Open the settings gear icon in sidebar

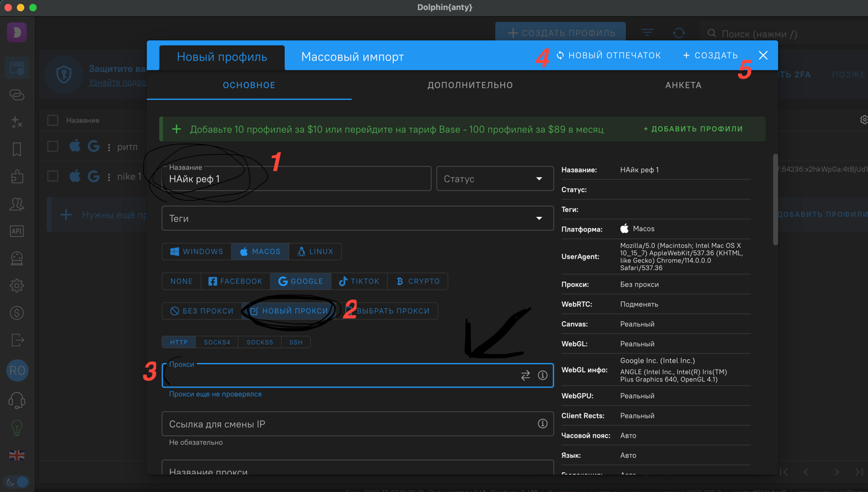[x=17, y=286]
